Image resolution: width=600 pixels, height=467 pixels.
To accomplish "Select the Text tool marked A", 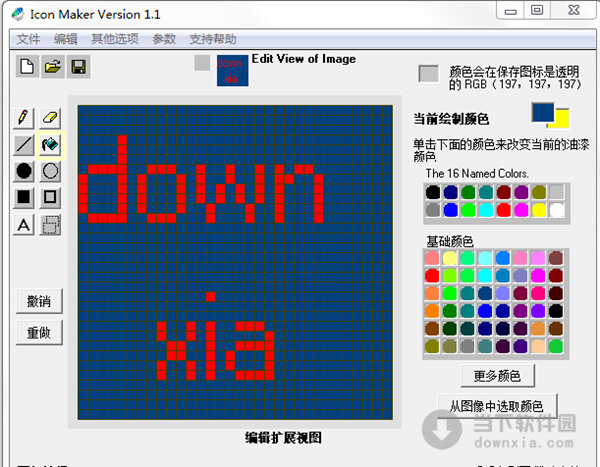I will coord(23,225).
